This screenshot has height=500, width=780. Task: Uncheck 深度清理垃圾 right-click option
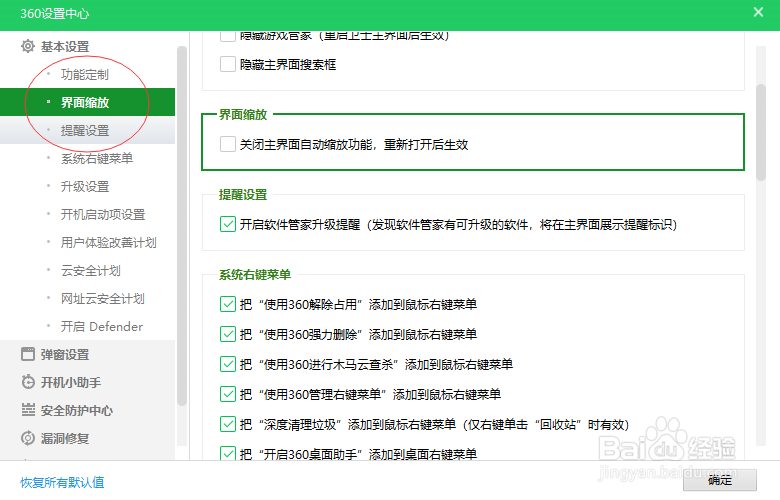[228, 424]
